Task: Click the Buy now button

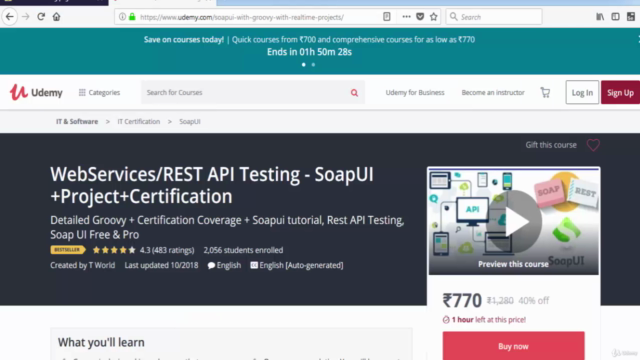Action: tap(513, 346)
